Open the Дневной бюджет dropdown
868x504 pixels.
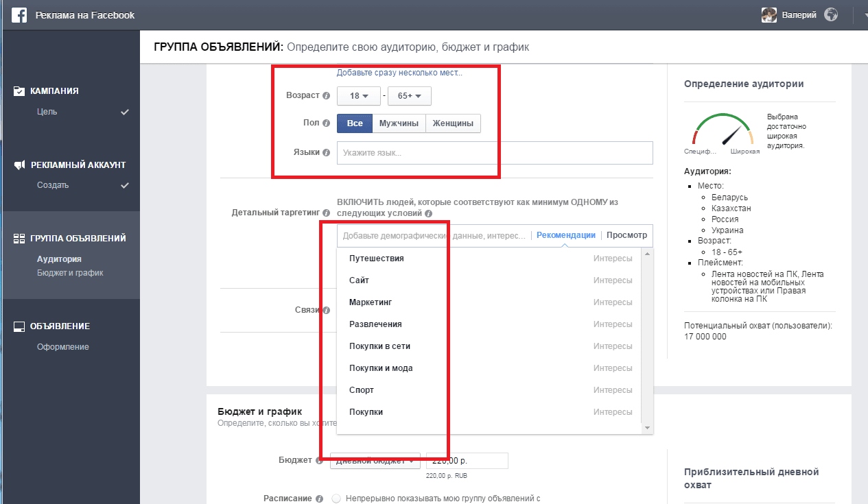coord(375,461)
